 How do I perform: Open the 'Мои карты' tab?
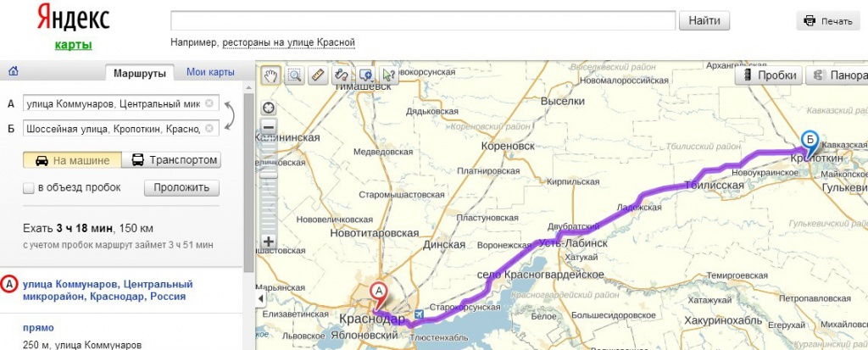(210, 72)
